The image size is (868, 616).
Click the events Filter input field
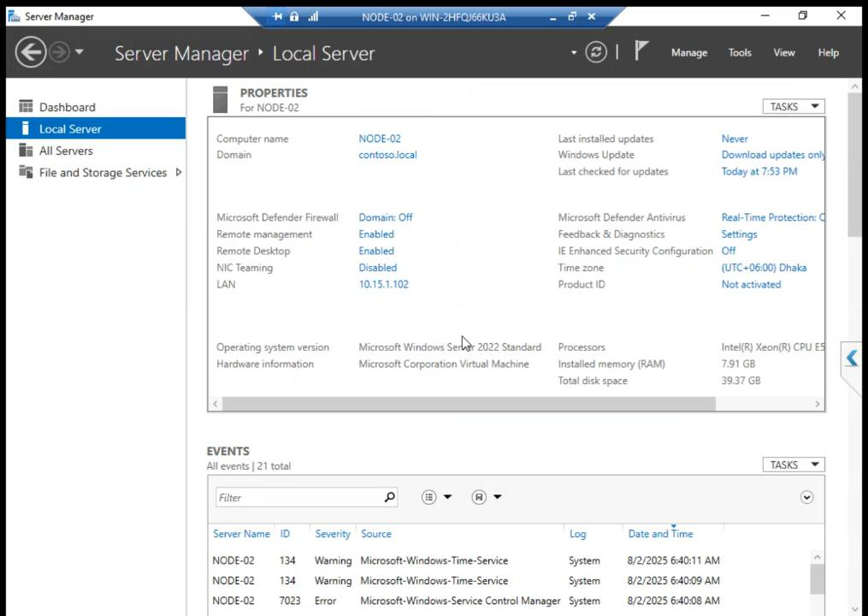[299, 497]
